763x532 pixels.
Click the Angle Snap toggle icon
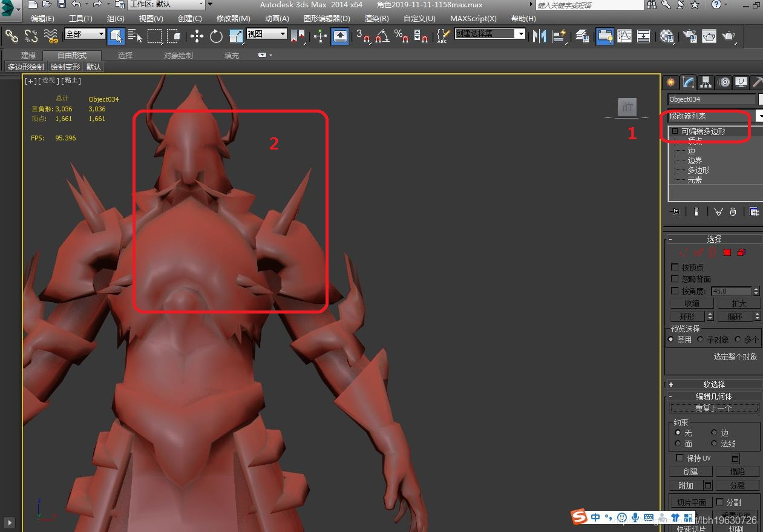point(382,36)
